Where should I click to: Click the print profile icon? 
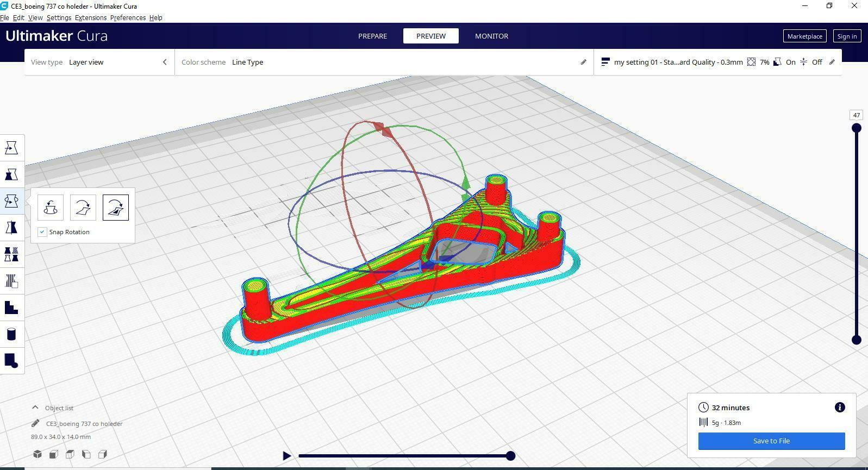605,62
